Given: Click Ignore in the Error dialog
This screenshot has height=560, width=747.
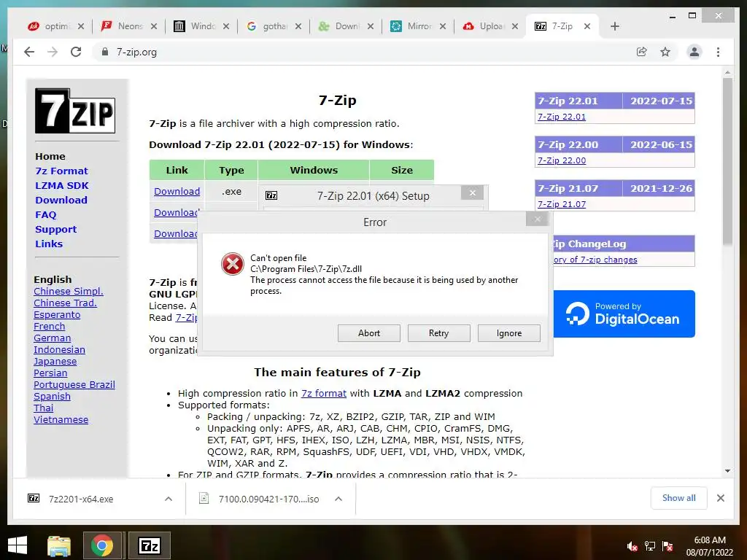Looking at the screenshot, I should (508, 333).
